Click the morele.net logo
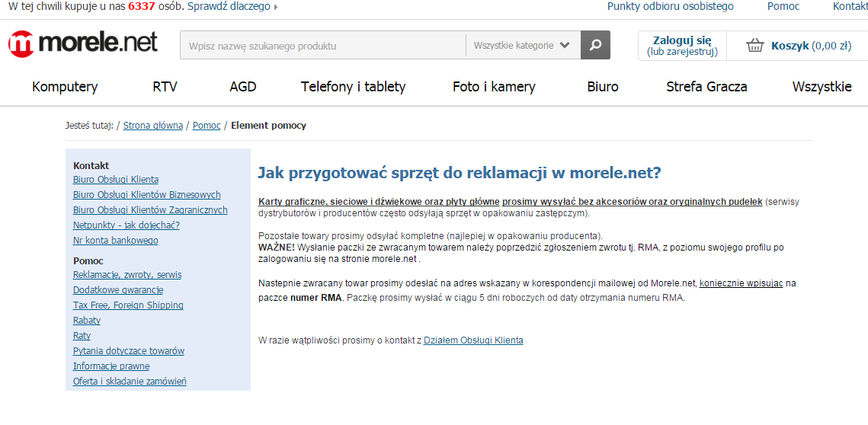The image size is (868, 425). tap(83, 43)
